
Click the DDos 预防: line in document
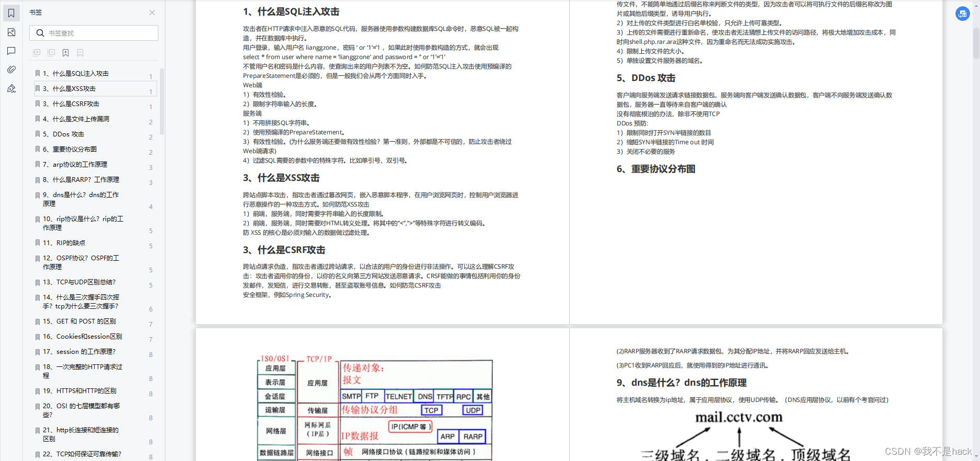[x=632, y=123]
